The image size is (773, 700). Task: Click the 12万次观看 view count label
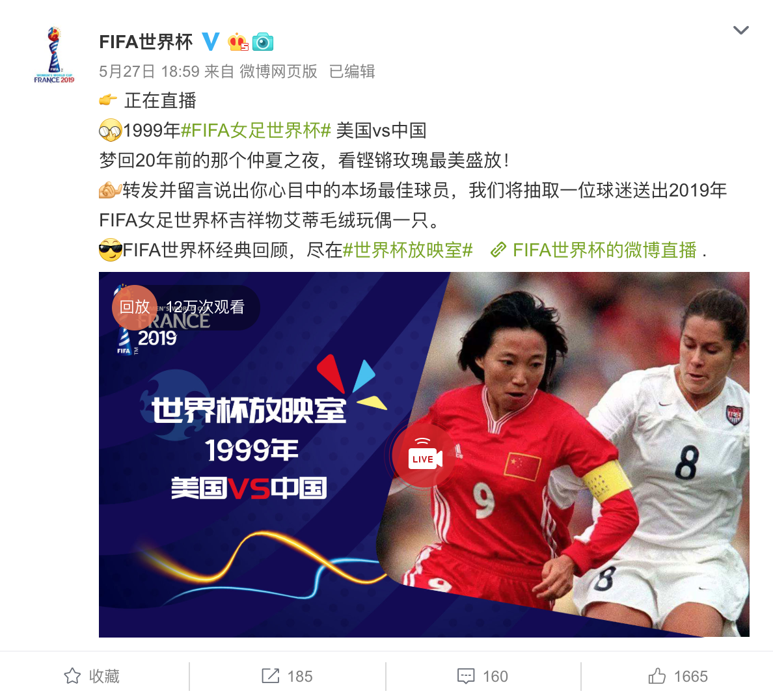205,307
